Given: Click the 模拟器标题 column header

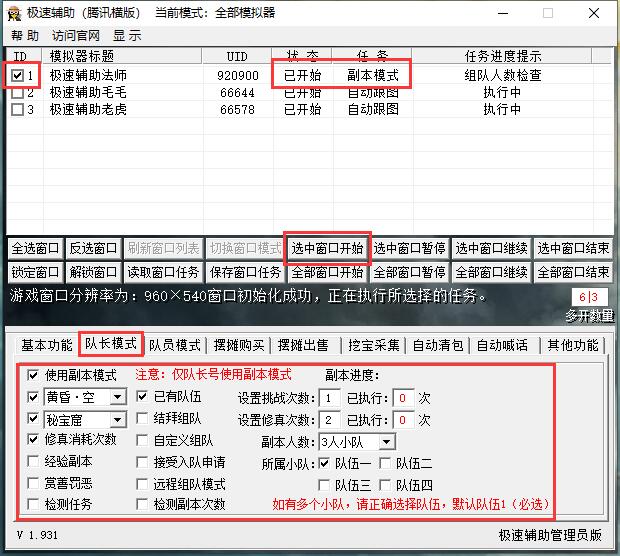Looking at the screenshot, I should (122, 56).
